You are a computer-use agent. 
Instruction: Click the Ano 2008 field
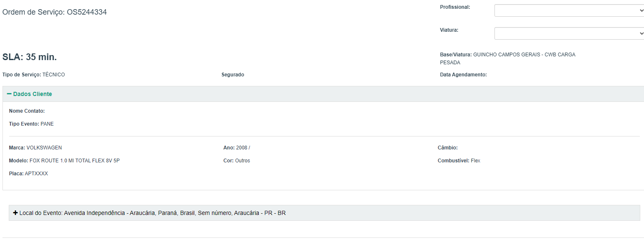[237, 148]
